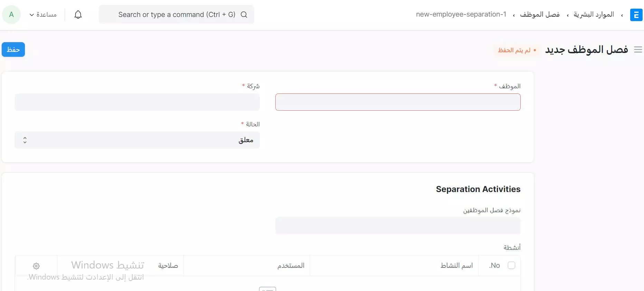Viewport: 644px width, 291px height.
Task: Open the notifications bell
Action: 78,15
